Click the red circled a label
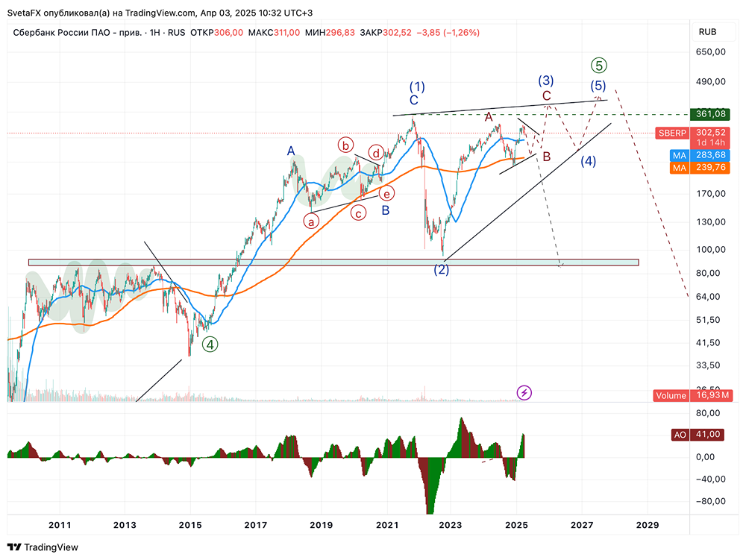This screenshot has width=746, height=560. pos(311,221)
